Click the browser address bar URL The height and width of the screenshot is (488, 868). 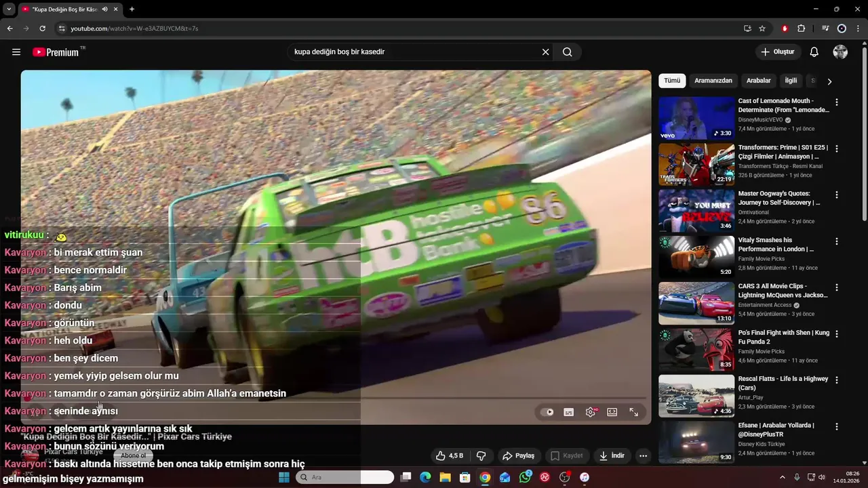pyautogui.click(x=134, y=28)
